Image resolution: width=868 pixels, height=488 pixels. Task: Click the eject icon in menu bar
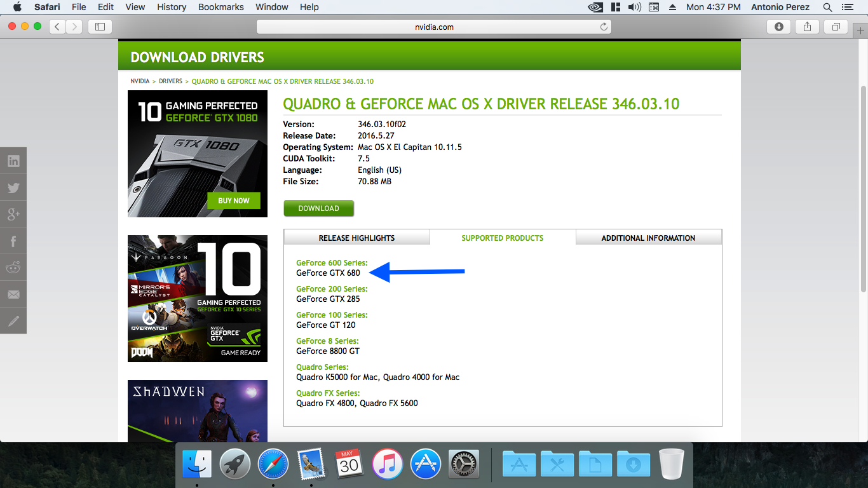[x=672, y=7]
